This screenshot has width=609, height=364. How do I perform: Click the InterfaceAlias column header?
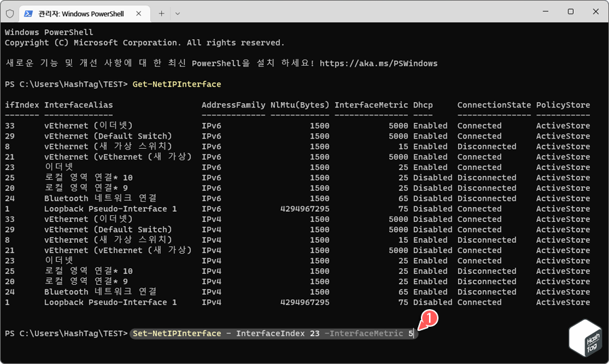(x=78, y=105)
